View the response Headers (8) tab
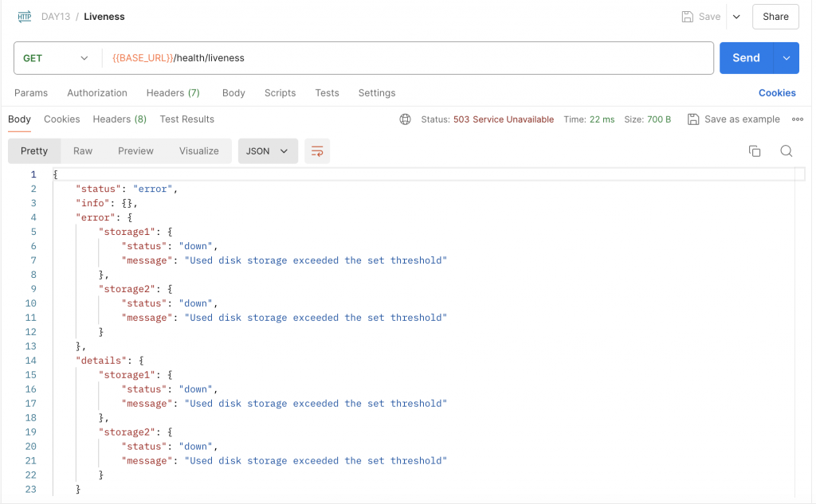This screenshot has height=504, width=816. click(x=120, y=119)
